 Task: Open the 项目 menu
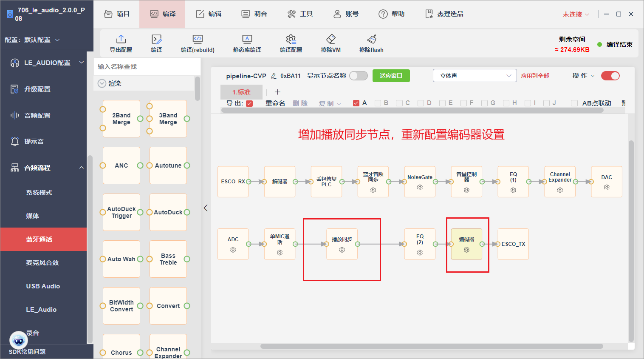117,14
